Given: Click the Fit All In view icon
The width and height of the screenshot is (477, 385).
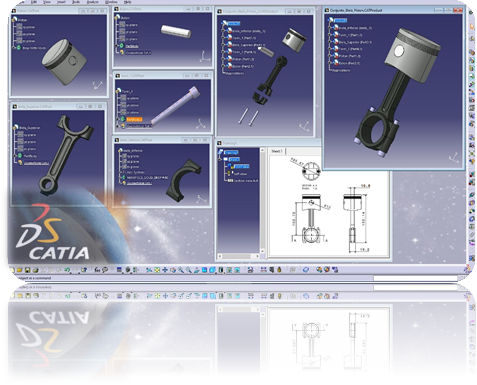Looking at the screenshot, I should click(x=157, y=270).
